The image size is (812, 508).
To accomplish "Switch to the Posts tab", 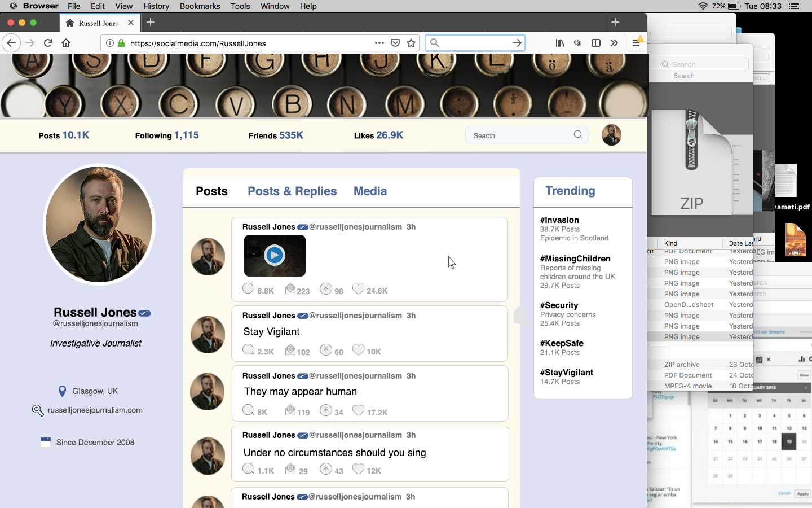I will (211, 191).
